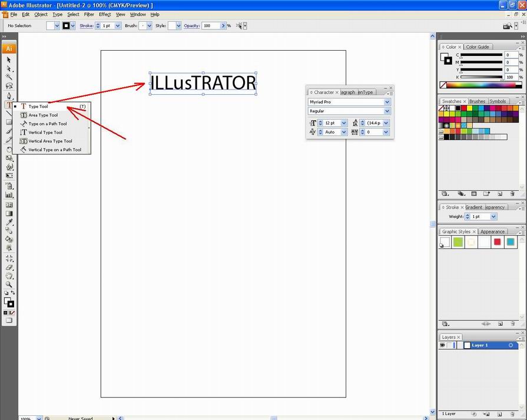527x420 pixels.
Task: Select the Lasso tool
Action: 9,86
